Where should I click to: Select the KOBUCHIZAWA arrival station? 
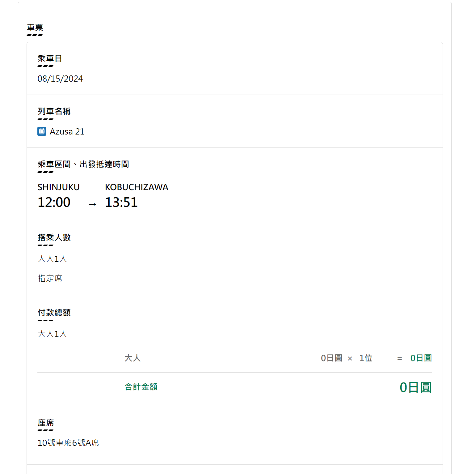[137, 187]
